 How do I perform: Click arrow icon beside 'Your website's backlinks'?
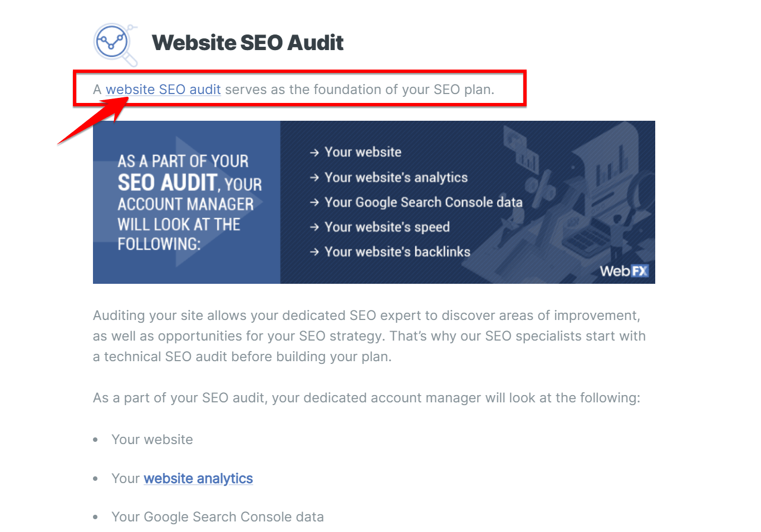tap(315, 252)
